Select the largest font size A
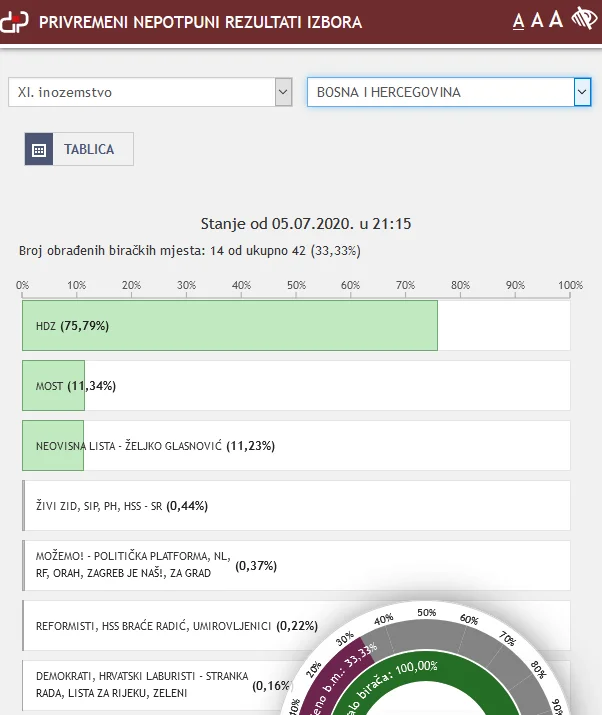The height and width of the screenshot is (715, 602). pos(557,19)
